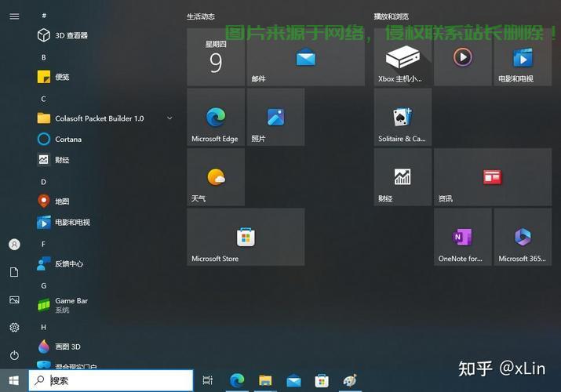Click the H letter header
Viewport: 561px width, 392px height.
[x=44, y=327]
